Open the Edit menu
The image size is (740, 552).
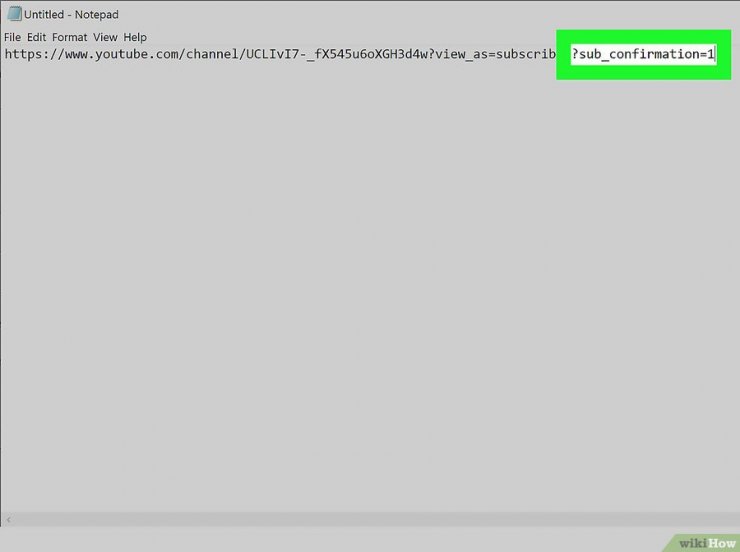[x=36, y=37]
